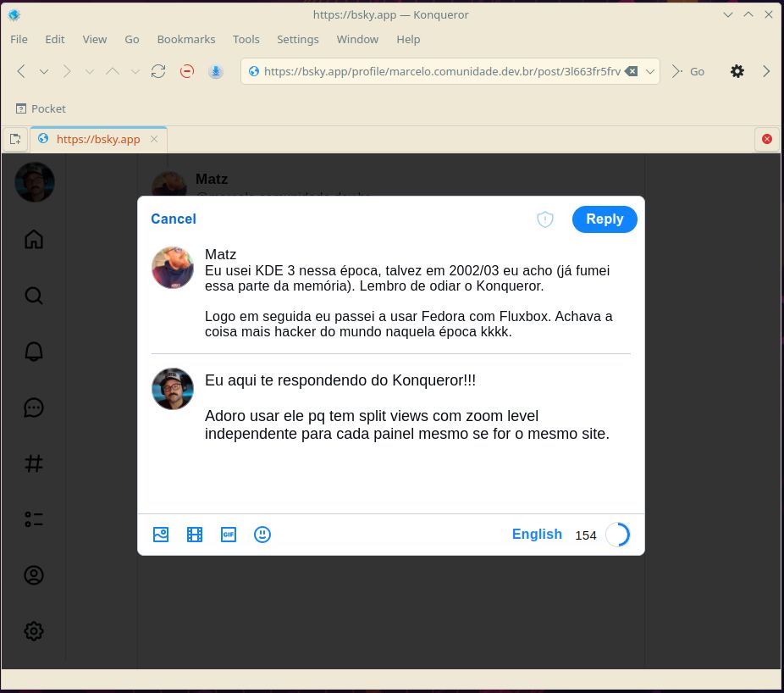784x693 pixels.
Task: Open the forward history dropdown arrow
Action: click(90, 71)
